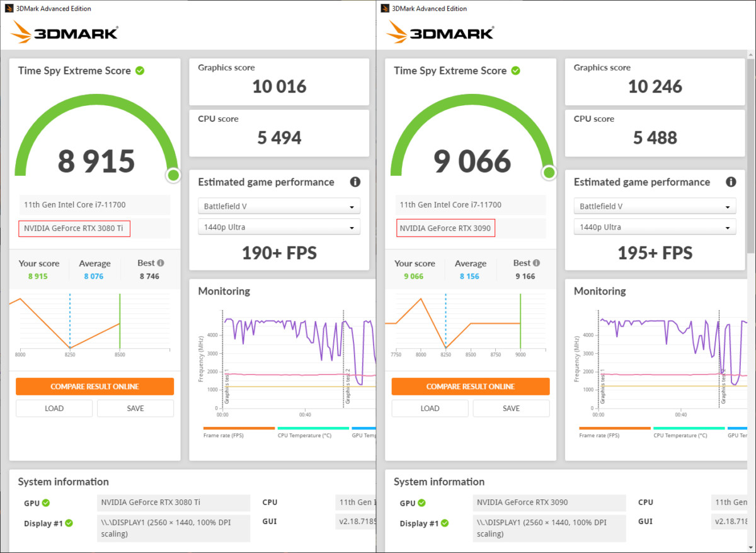Click the 190+ FPS estimate
Screen dimensions: 756x553
(x=279, y=253)
